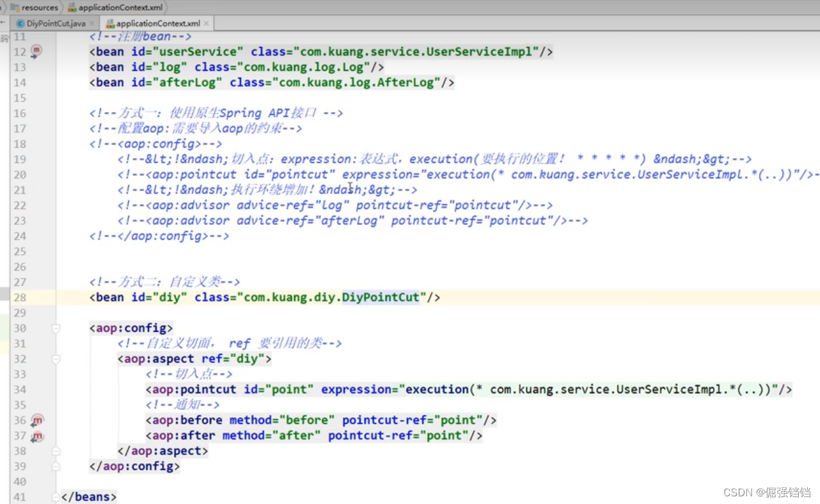This screenshot has width=820, height=504.
Task: Open applicationContext.xml in the navigation breadcrumb
Action: tap(120, 8)
